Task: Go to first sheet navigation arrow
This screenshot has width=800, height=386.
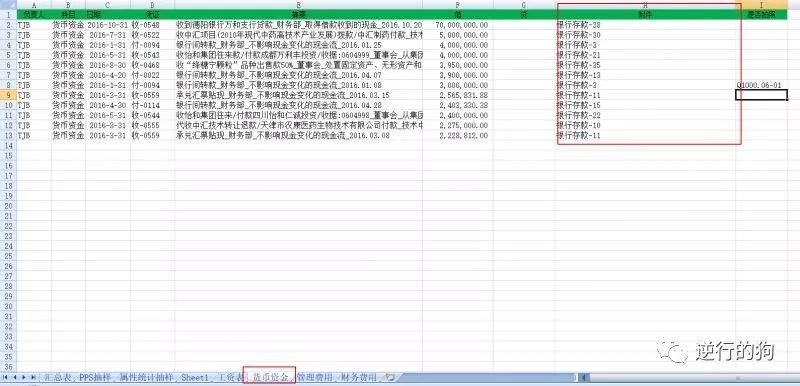Action: [6, 377]
